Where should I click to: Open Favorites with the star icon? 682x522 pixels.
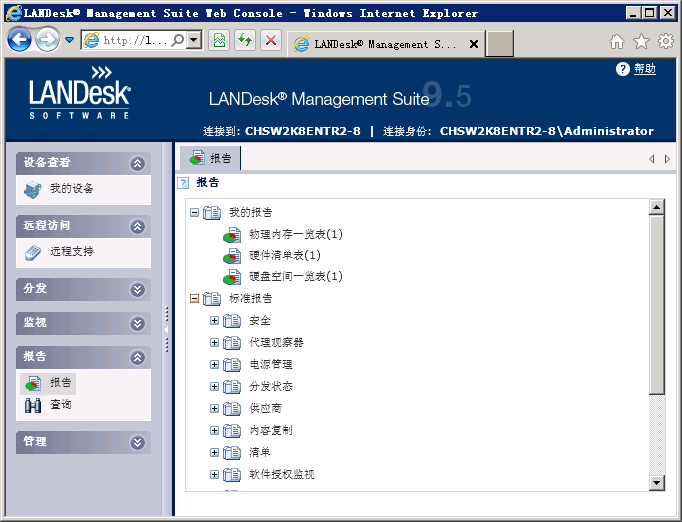click(641, 42)
